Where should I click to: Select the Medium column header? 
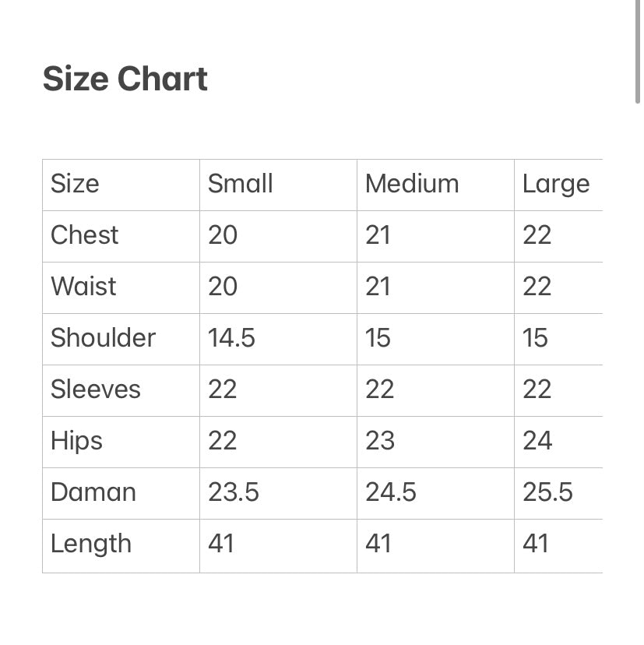(412, 185)
